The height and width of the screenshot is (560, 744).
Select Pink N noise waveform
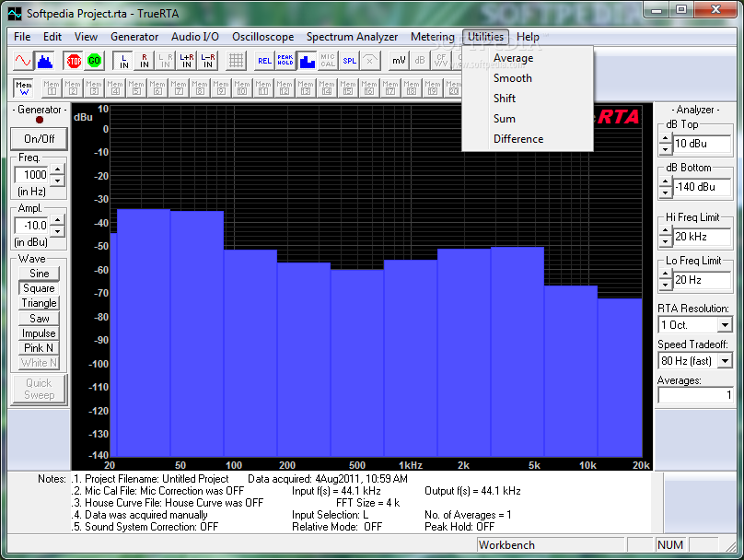(x=39, y=348)
